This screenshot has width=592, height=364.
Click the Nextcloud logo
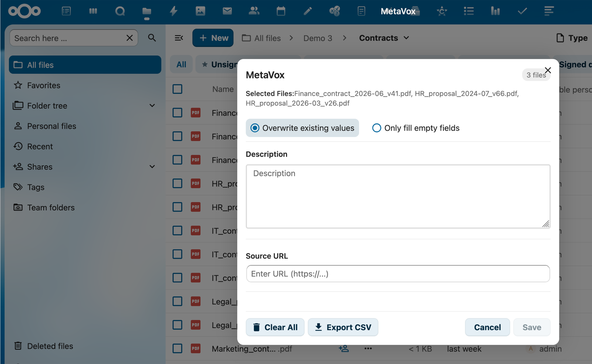24,11
